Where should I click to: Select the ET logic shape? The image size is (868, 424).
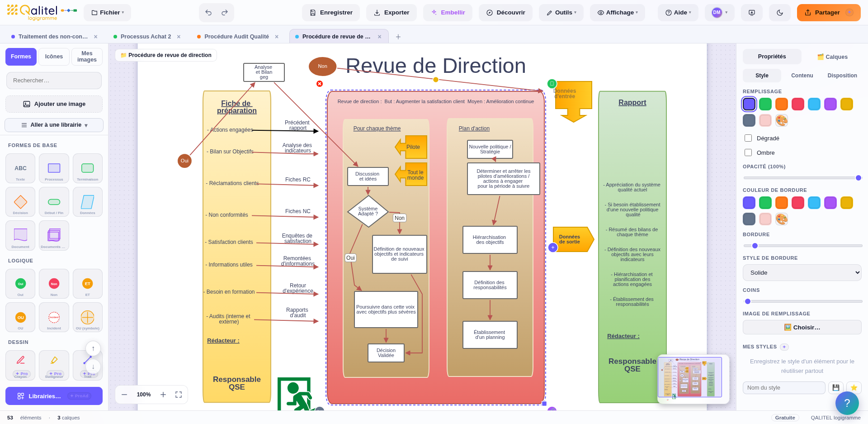point(88,284)
